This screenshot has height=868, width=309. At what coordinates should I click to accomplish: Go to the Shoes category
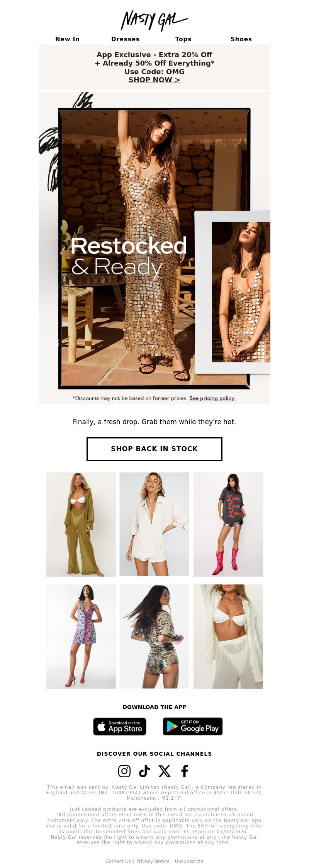pyautogui.click(x=241, y=39)
